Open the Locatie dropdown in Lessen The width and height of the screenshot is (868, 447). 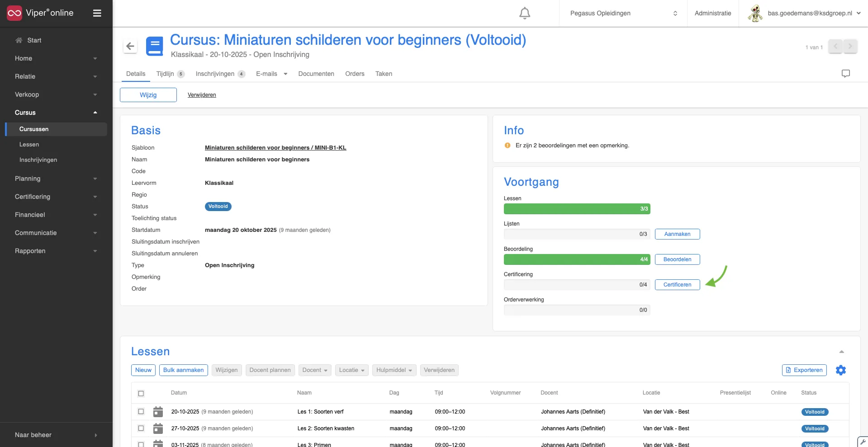[352, 370]
